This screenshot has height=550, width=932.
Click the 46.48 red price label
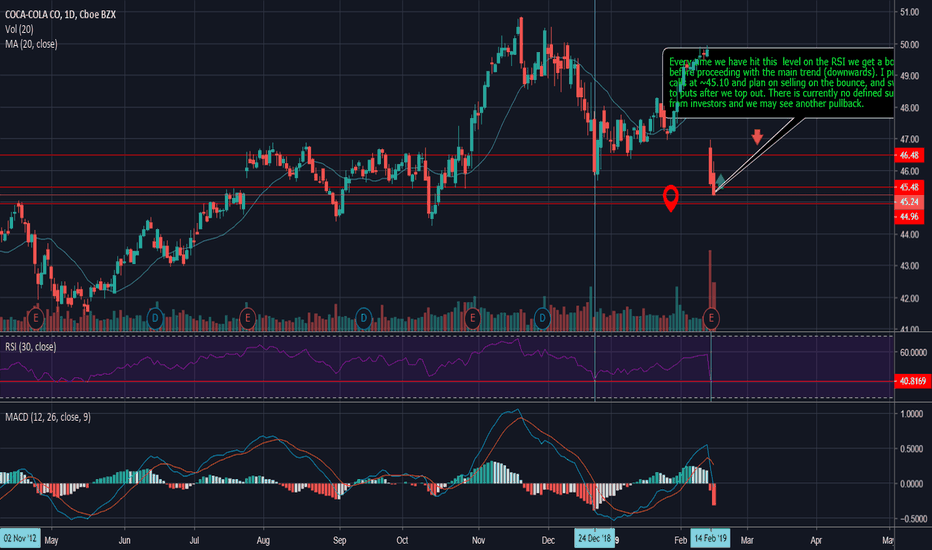pos(909,155)
